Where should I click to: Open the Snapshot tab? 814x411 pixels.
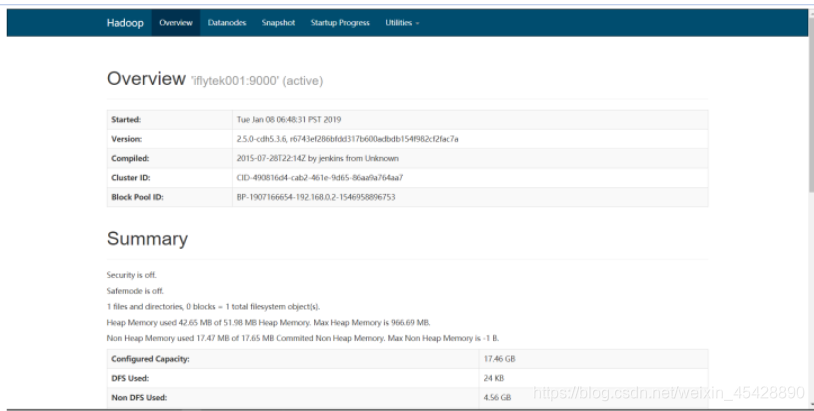coord(278,23)
